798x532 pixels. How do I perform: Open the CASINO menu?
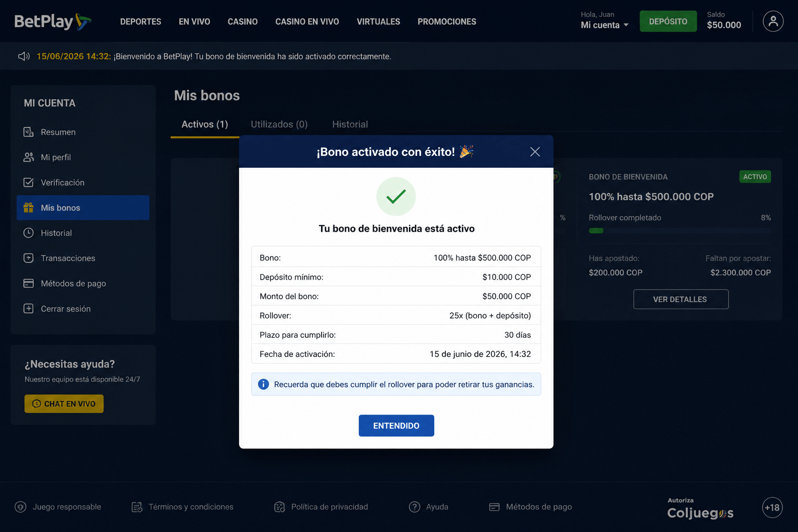click(243, 21)
